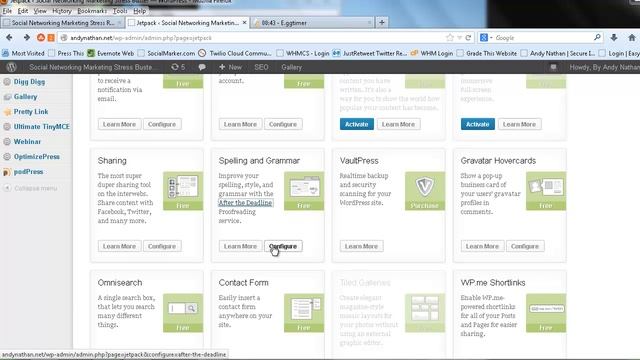Click the search magnifier icon
640x360 pixels.
click(x=597, y=38)
